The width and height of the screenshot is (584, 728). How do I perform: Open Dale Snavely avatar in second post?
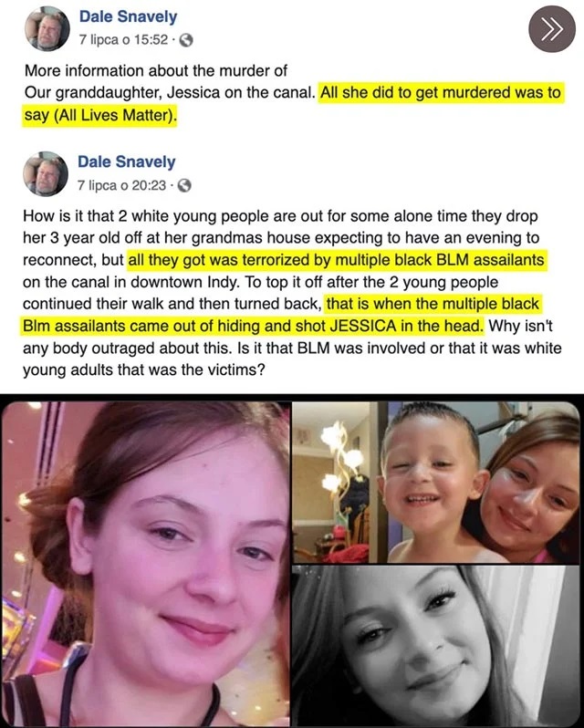point(46,173)
